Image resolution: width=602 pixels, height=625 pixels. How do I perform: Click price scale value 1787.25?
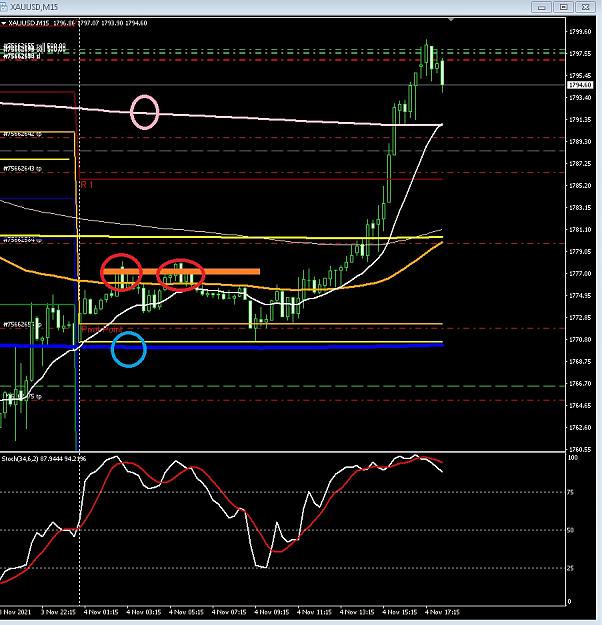580,163
